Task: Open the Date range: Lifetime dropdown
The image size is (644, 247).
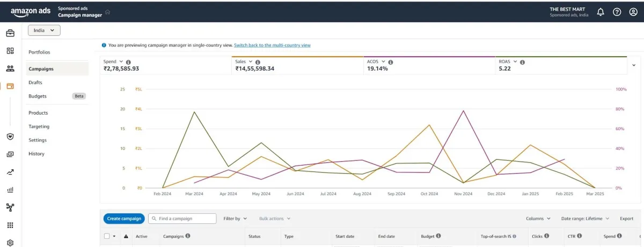Action: [585, 219]
